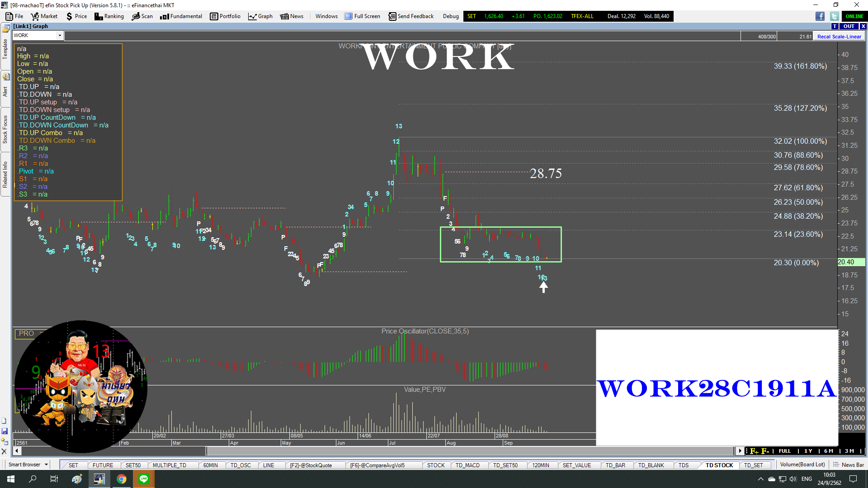Viewport: 868px width, 488px height.
Task: Switch to the TD_BAR tab
Action: (615, 465)
